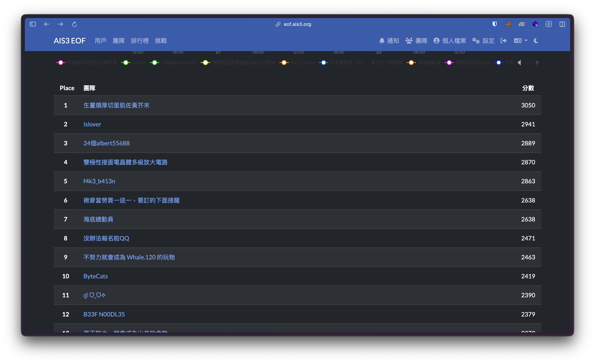The width and height of the screenshot is (595, 364).
Task: Open 通知 notifications bell
Action: (x=389, y=41)
